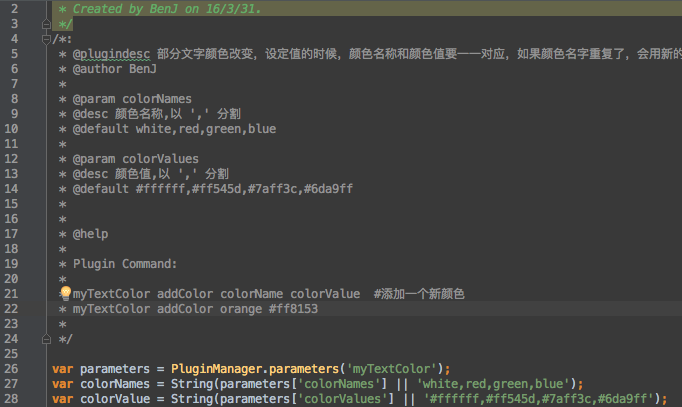Screen dimensions: 682x407
Task: Click '@default white,red,green,blue' line
Action: click(x=174, y=129)
